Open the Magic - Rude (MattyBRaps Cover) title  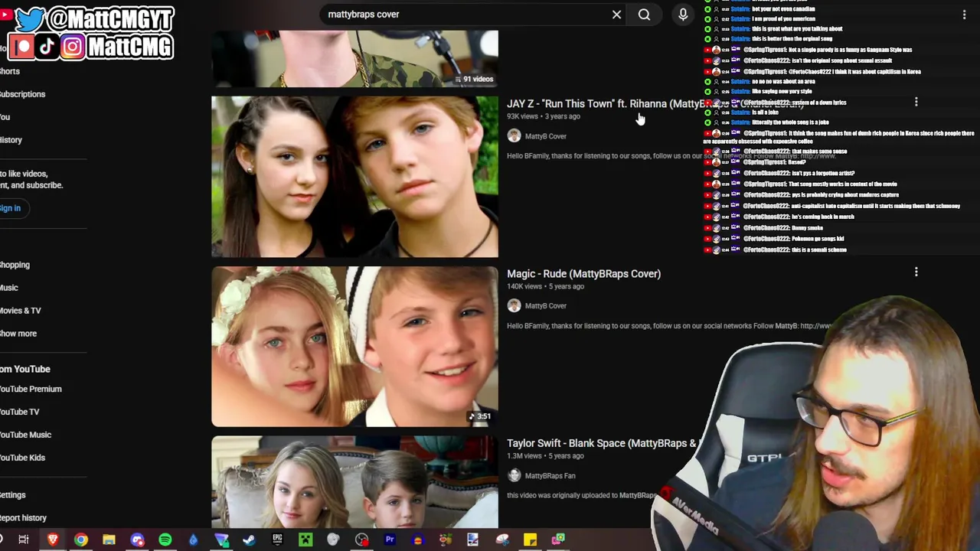tap(583, 273)
